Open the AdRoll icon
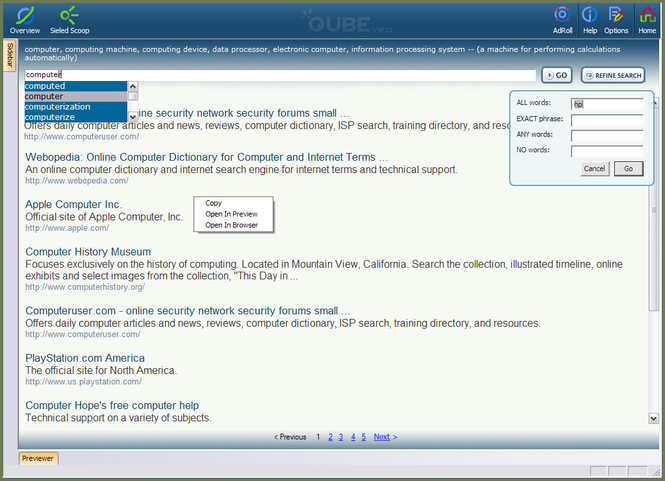This screenshot has height=481, width=665. [x=563, y=15]
